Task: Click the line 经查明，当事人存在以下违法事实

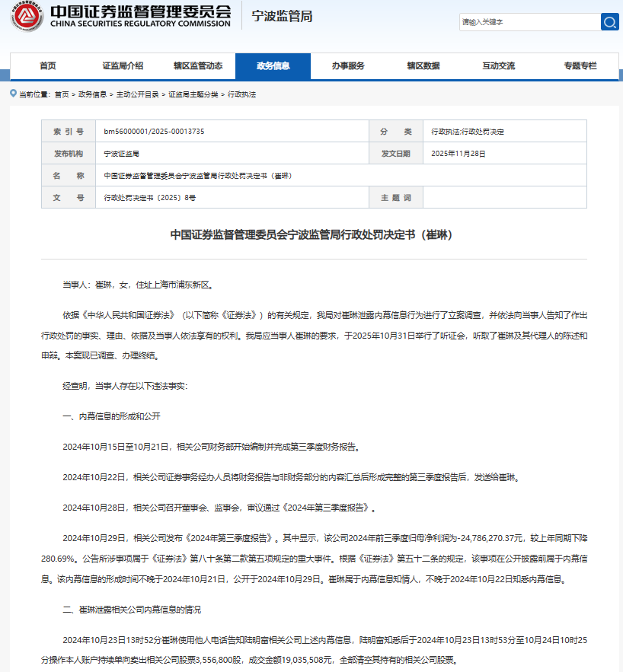Action: 125,386
